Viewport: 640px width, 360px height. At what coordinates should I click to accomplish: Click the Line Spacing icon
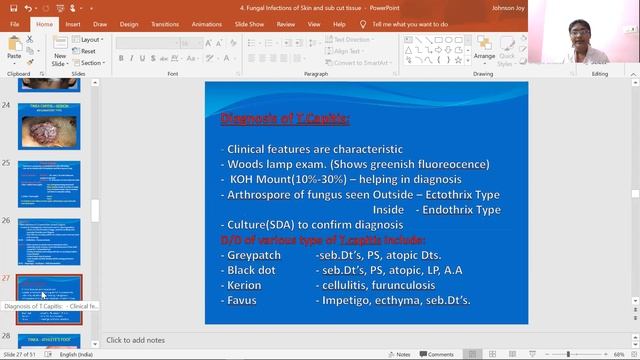(313, 43)
